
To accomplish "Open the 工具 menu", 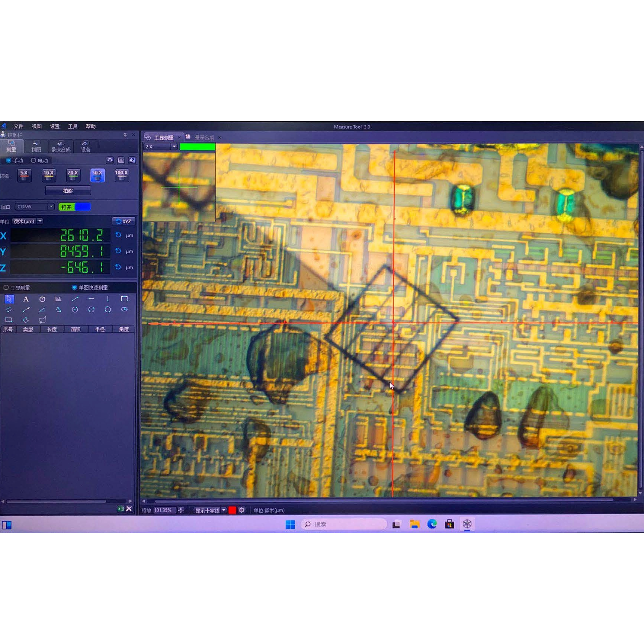I will (73, 126).
